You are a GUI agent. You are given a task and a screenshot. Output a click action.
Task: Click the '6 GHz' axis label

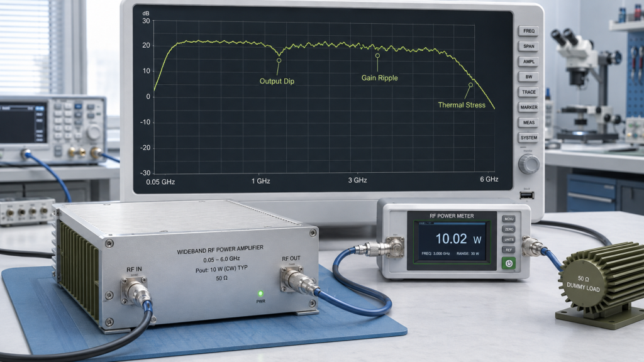pos(489,179)
